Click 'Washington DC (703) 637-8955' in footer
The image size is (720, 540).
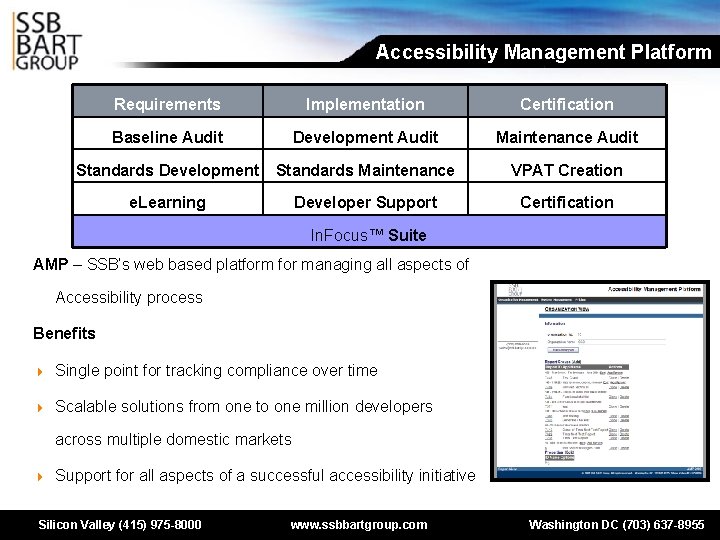(616, 525)
